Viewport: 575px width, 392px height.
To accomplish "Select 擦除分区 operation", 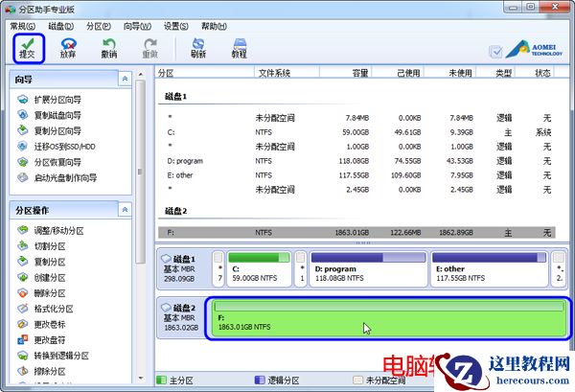I will (41, 372).
